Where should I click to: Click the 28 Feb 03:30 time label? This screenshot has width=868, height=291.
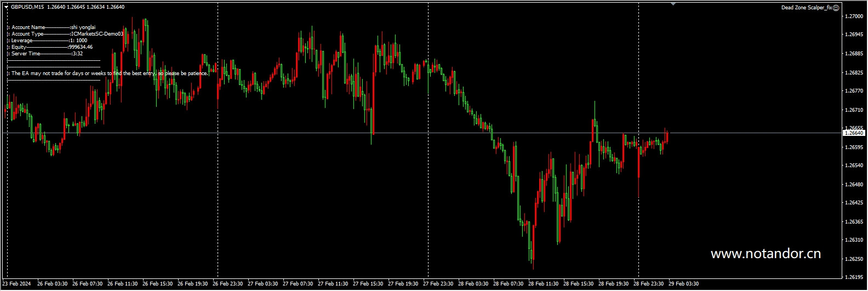coord(473,284)
